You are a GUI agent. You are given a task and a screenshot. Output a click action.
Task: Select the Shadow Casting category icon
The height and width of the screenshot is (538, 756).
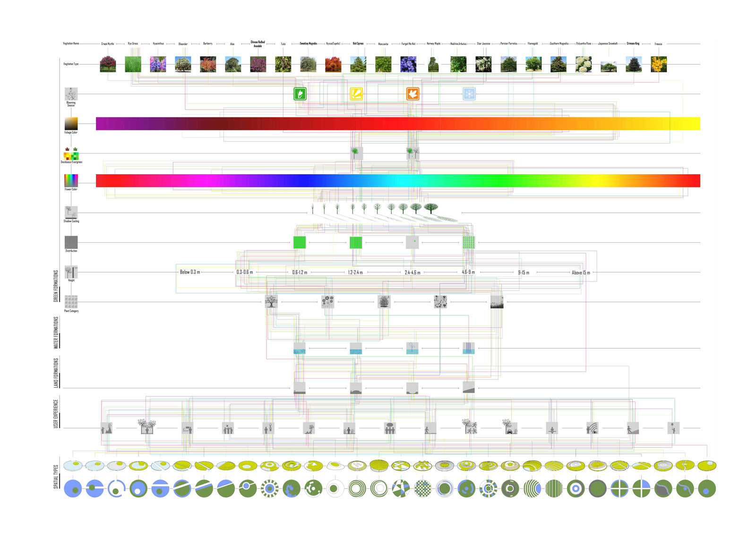71,212
